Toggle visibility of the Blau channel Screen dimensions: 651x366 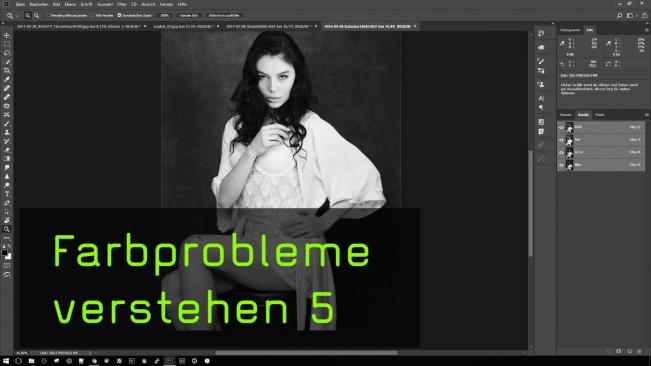click(x=561, y=165)
